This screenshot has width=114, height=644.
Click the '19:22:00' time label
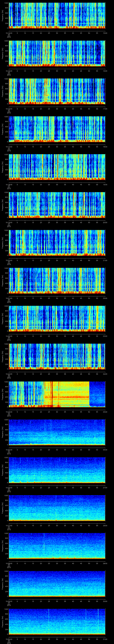tap(9, 336)
